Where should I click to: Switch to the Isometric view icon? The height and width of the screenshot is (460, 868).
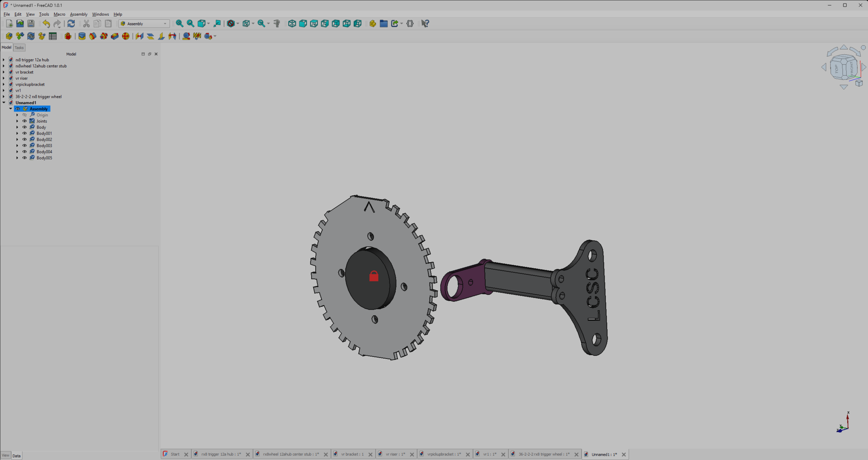[x=292, y=23]
